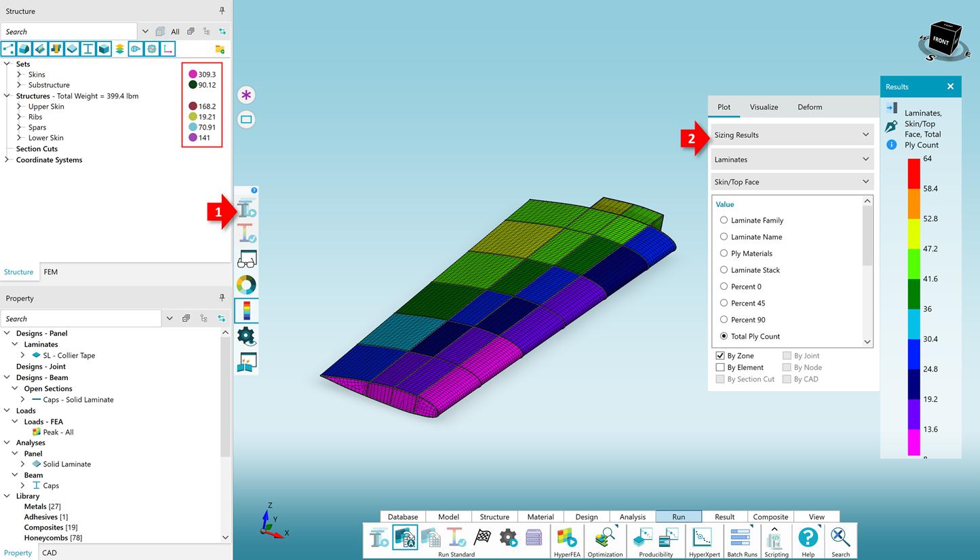Click the rainbow results plot icon
980x560 pixels.
[246, 311]
